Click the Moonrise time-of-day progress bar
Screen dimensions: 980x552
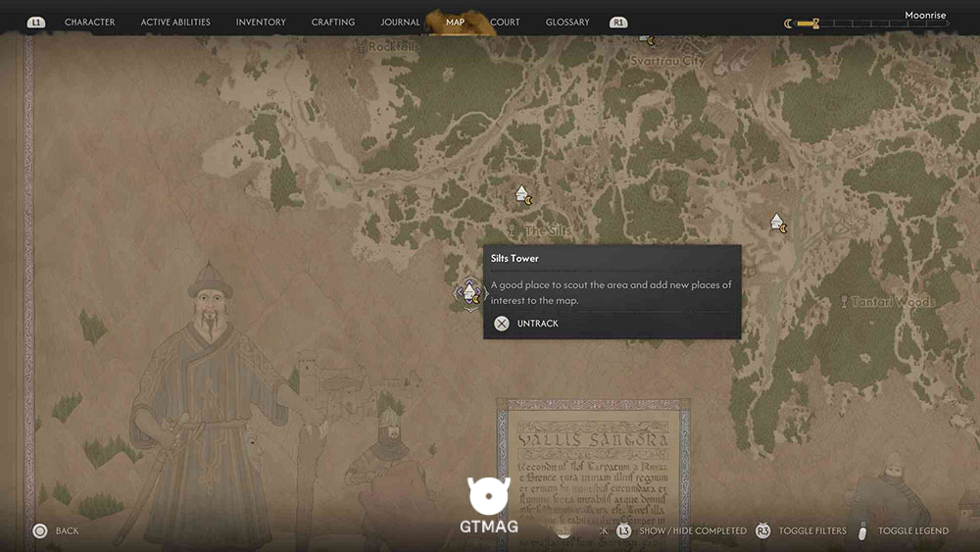click(866, 24)
